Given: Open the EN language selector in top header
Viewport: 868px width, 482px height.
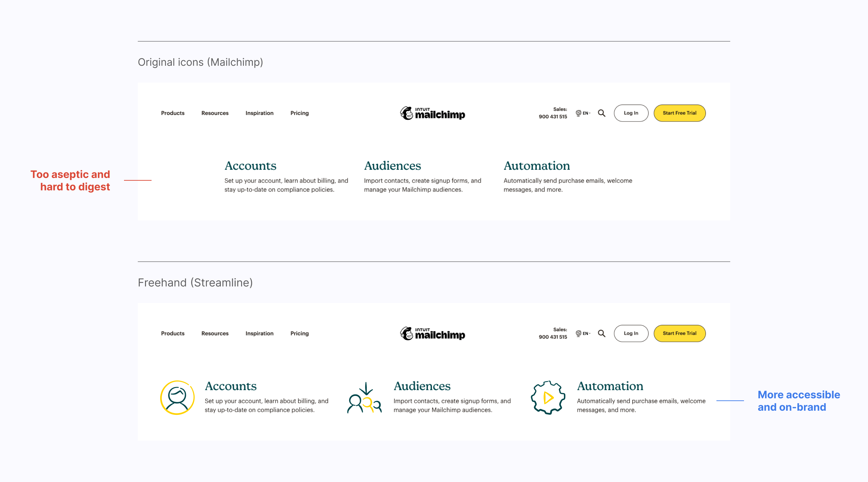Looking at the screenshot, I should coord(583,113).
